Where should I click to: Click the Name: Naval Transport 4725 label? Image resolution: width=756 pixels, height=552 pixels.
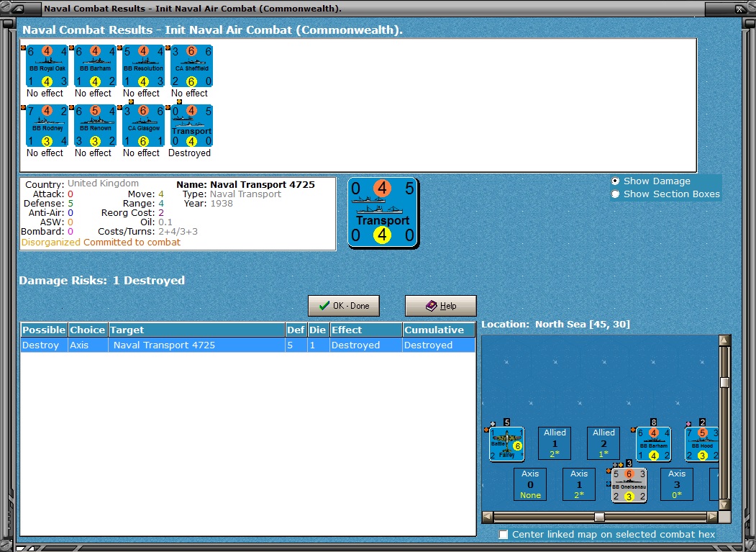245,184
